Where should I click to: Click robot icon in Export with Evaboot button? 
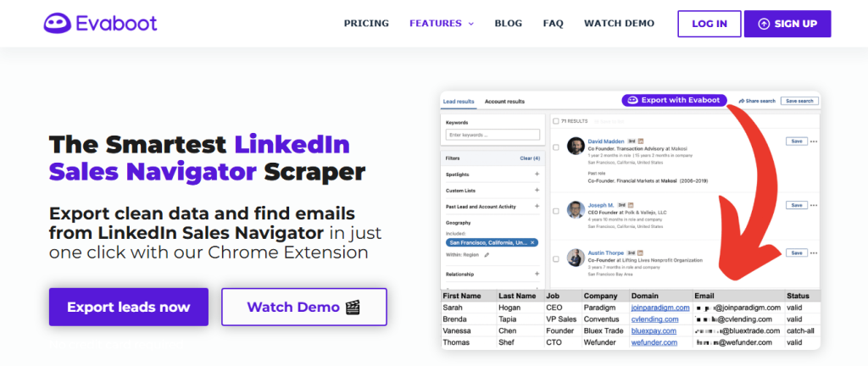tap(633, 100)
